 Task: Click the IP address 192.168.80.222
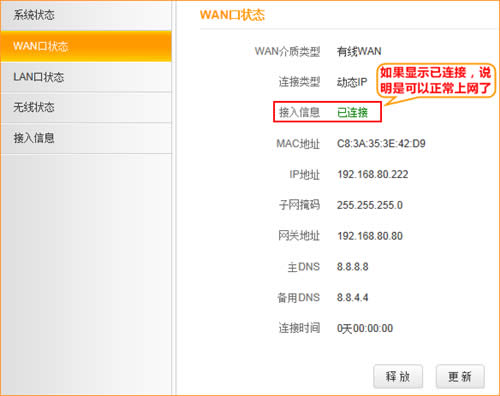click(x=373, y=174)
